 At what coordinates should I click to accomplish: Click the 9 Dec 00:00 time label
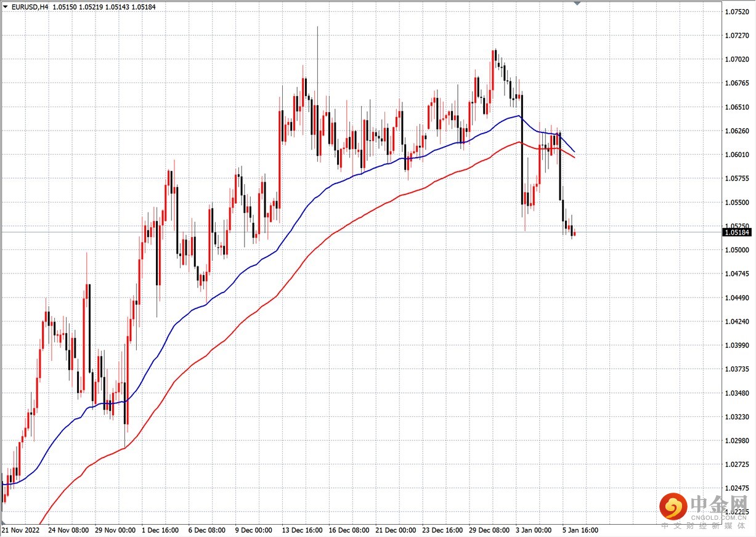point(254,530)
